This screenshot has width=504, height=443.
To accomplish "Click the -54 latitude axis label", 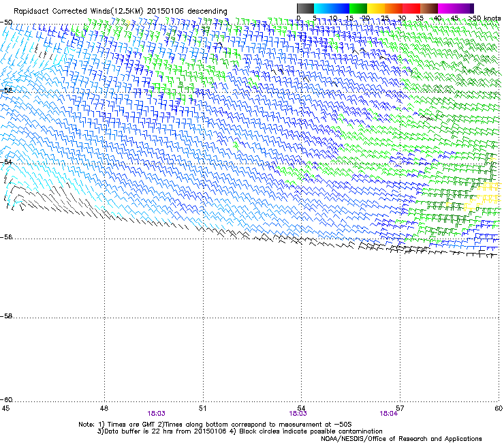I will (6, 162).
